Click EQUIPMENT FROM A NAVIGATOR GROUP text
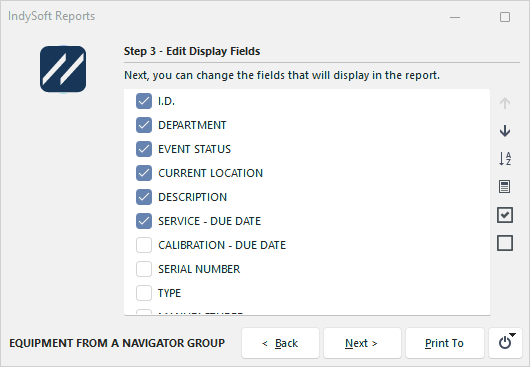Image resolution: width=530 pixels, height=367 pixels. click(117, 343)
